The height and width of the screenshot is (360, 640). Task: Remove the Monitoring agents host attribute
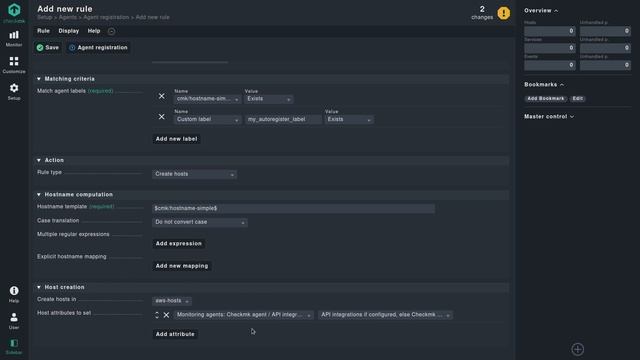click(x=166, y=315)
